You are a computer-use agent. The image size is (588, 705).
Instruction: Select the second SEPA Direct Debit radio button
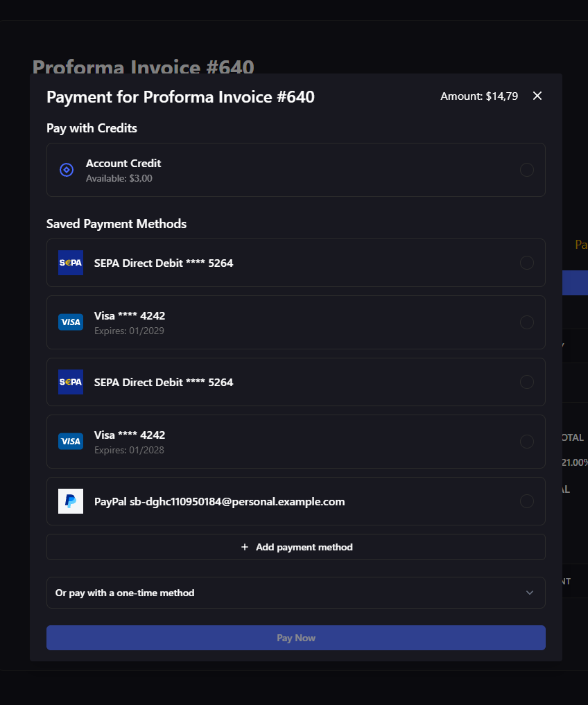527,382
